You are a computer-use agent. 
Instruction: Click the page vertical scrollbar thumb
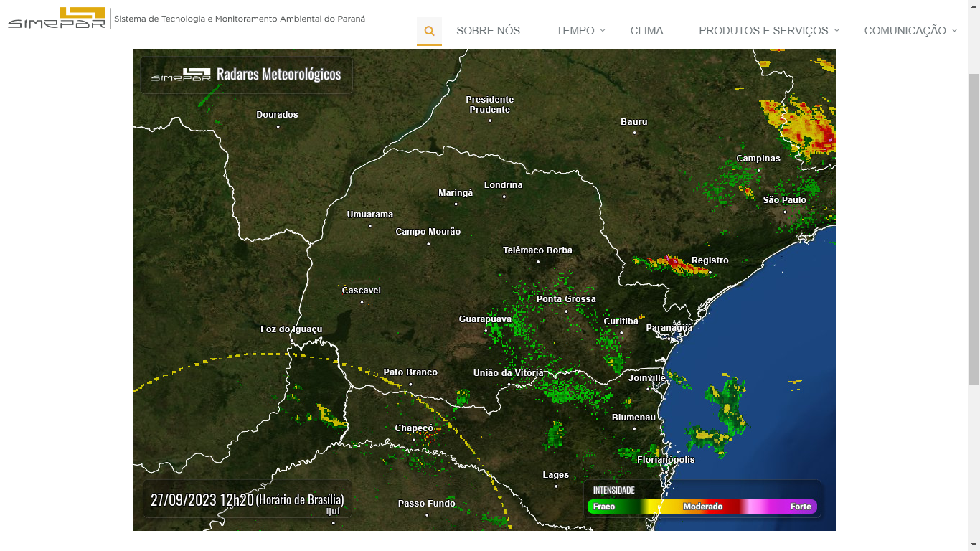[x=974, y=228]
